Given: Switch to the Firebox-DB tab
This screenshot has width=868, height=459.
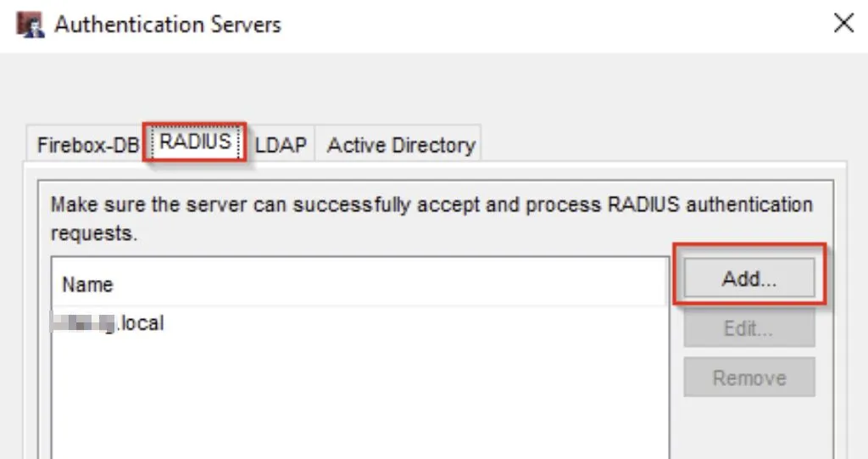Looking at the screenshot, I should tap(87, 145).
